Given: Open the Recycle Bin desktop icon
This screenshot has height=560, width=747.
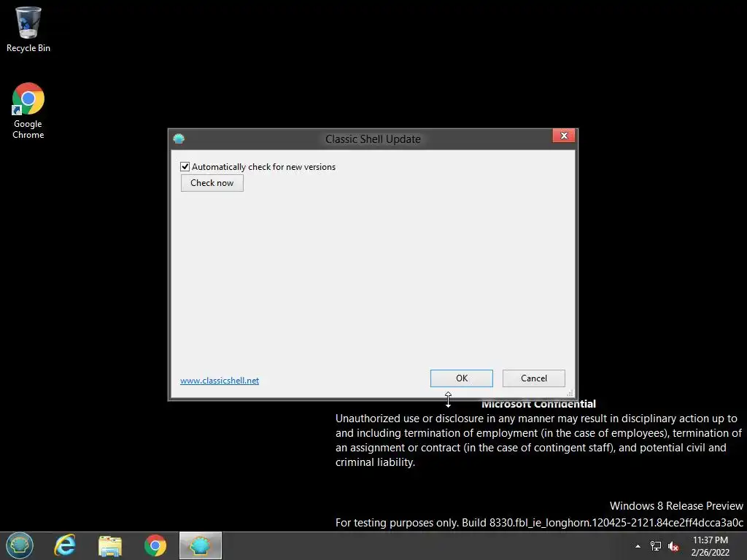Looking at the screenshot, I should [28, 29].
